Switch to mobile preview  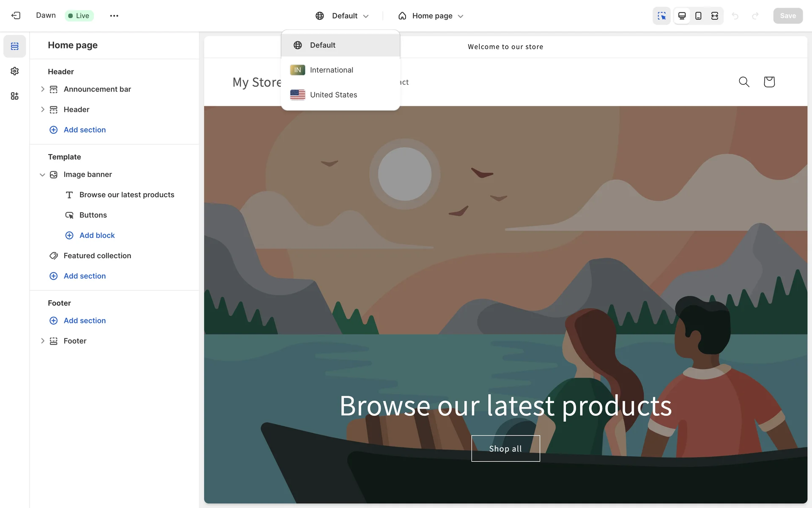point(698,16)
